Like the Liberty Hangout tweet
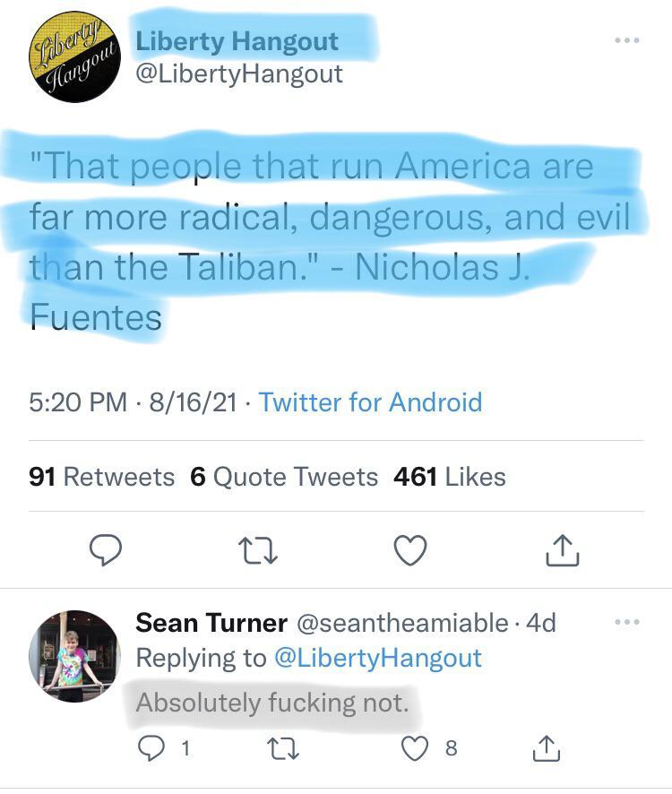The width and height of the screenshot is (672, 794). pos(410,550)
